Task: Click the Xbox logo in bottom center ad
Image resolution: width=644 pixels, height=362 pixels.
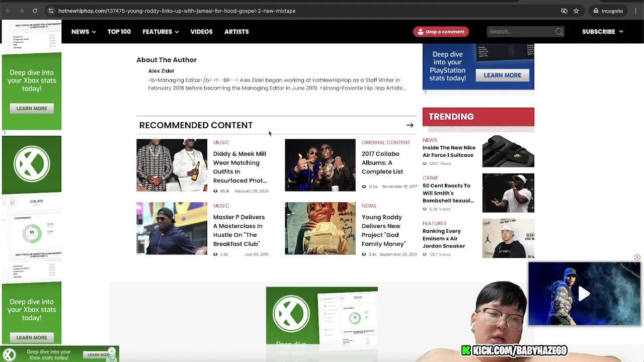Action: (291, 313)
